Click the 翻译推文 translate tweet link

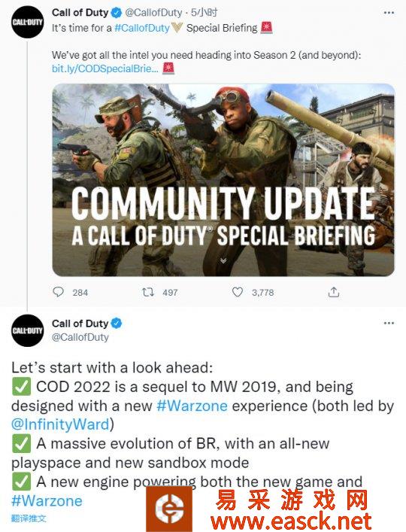(x=29, y=518)
